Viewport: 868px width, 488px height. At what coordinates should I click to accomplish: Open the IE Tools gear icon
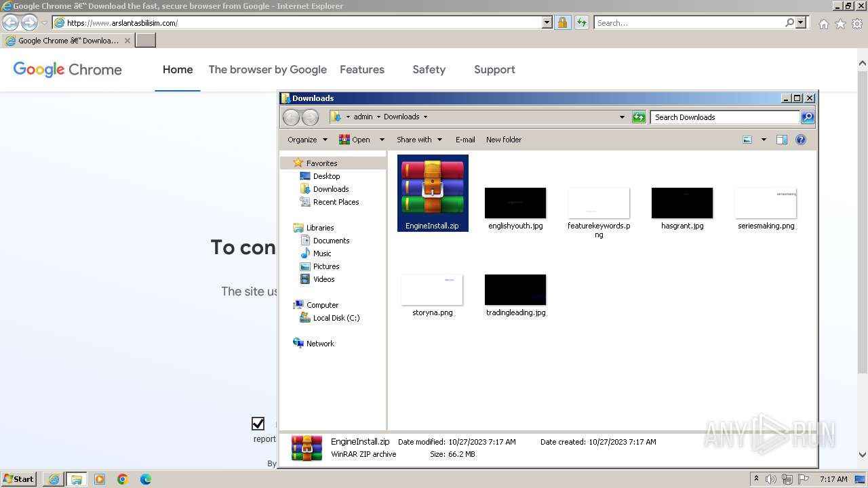857,24
